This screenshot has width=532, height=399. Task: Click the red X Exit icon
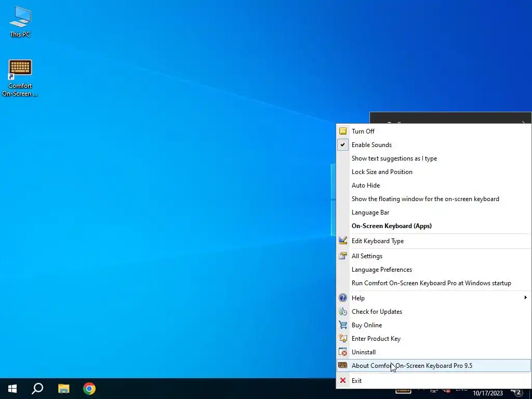[x=343, y=381]
